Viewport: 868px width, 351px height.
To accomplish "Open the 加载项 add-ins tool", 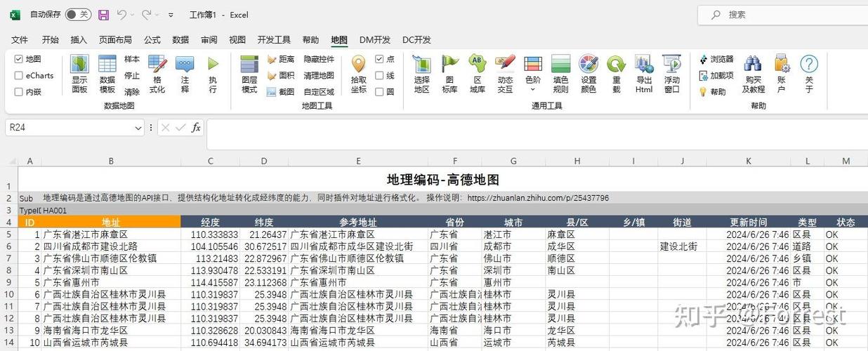I will point(716,76).
